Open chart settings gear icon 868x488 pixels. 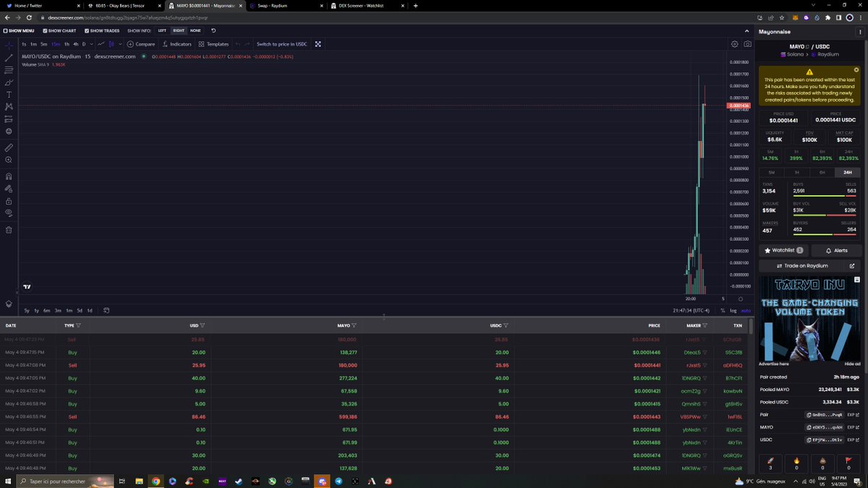coord(735,44)
